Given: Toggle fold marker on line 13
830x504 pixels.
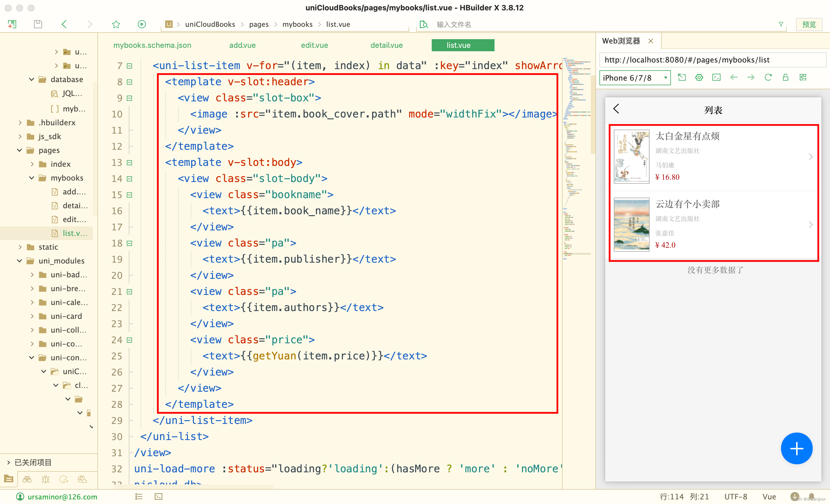Looking at the screenshot, I should [129, 163].
